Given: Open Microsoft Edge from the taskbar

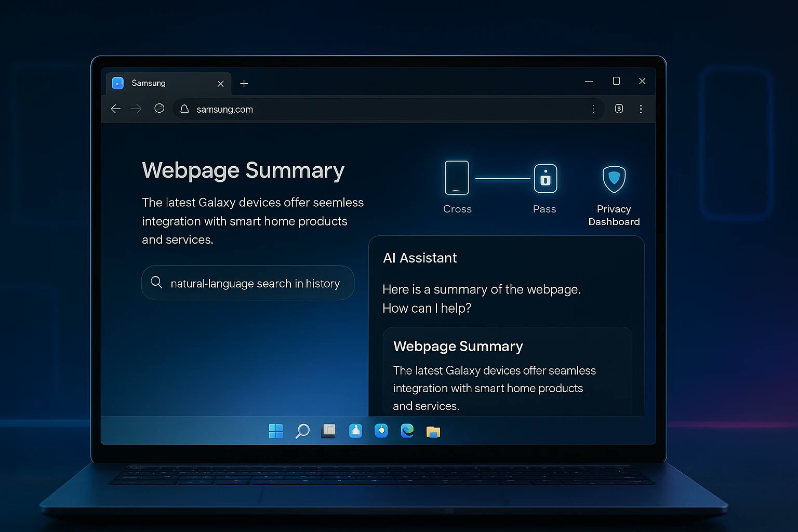Looking at the screenshot, I should tap(407, 431).
